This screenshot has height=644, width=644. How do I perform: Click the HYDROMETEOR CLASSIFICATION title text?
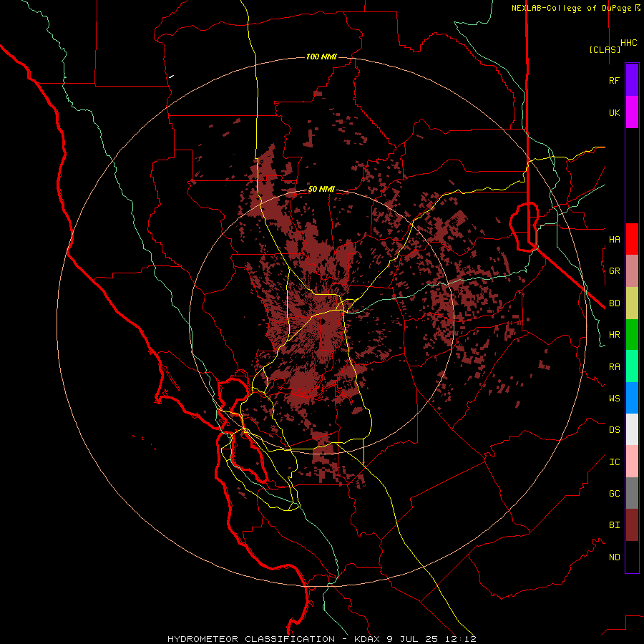(251, 639)
